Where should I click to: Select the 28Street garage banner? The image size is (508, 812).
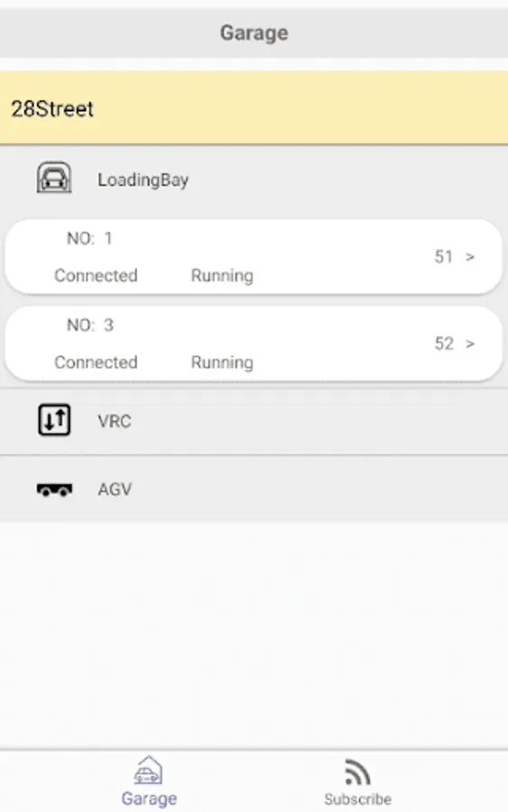[x=254, y=107]
